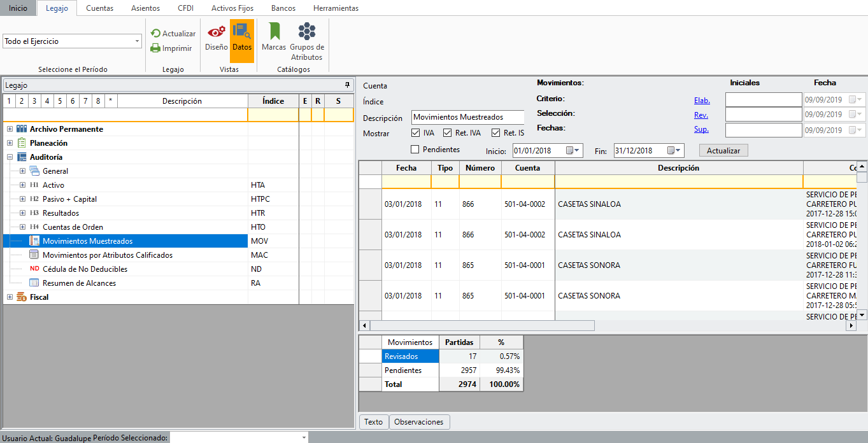Uncheck the Ret. IVA checkbox
Viewport: 868px width, 443px height.
pyautogui.click(x=448, y=133)
